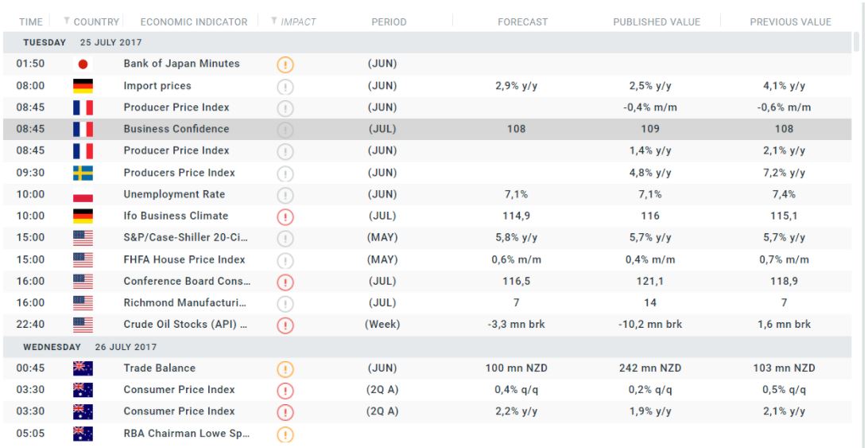Open the Country column filter
Viewport: 868px width, 448px height.
67,21
